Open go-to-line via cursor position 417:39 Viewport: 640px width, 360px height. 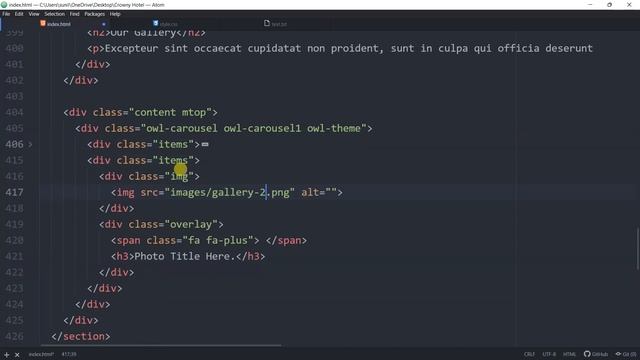coord(69,354)
